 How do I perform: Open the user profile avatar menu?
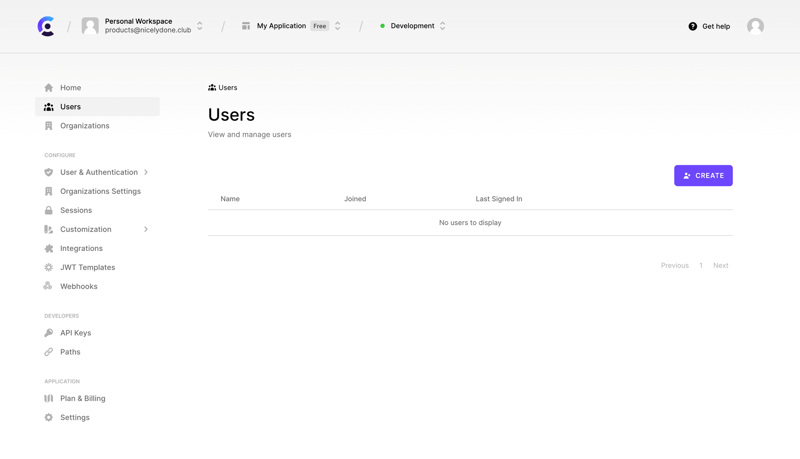[x=756, y=26]
